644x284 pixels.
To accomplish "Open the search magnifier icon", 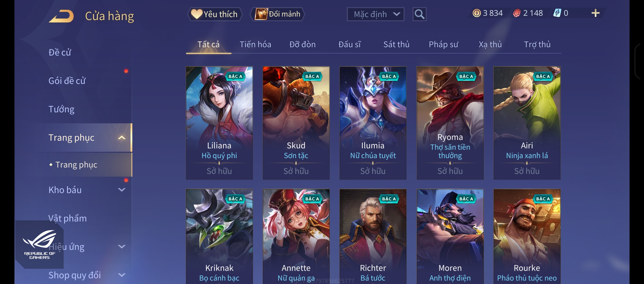I will [419, 14].
